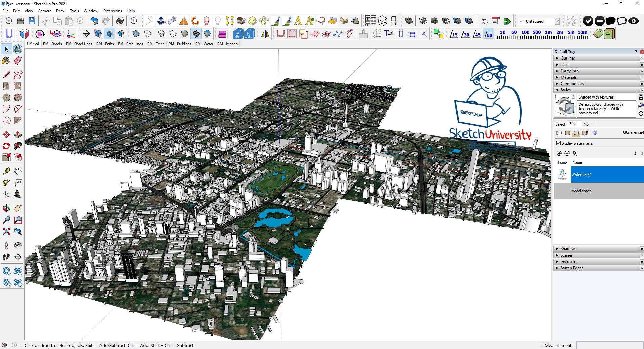Select the Follow Me tool
This screenshot has height=349, width=644.
(18, 146)
